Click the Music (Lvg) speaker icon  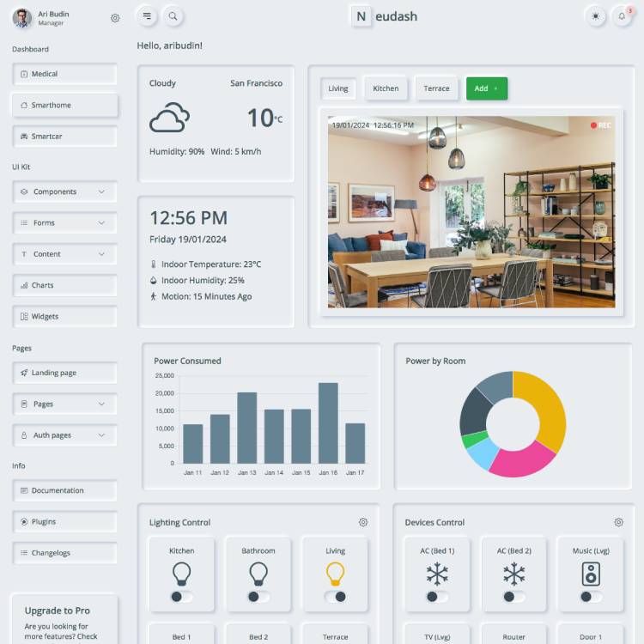591,574
